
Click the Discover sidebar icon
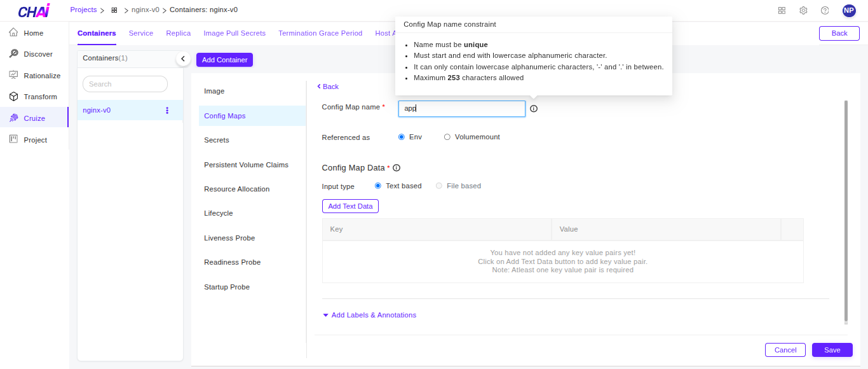[x=13, y=54]
